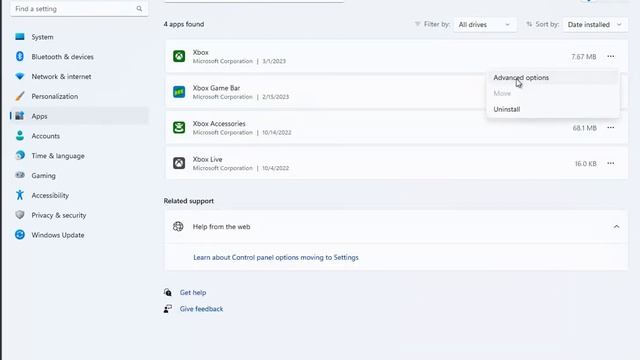Open the Personalization brush icon

point(20,96)
